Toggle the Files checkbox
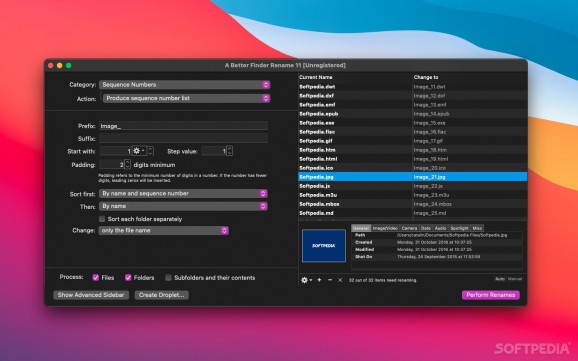Image resolution: width=578 pixels, height=361 pixels. coord(96,278)
